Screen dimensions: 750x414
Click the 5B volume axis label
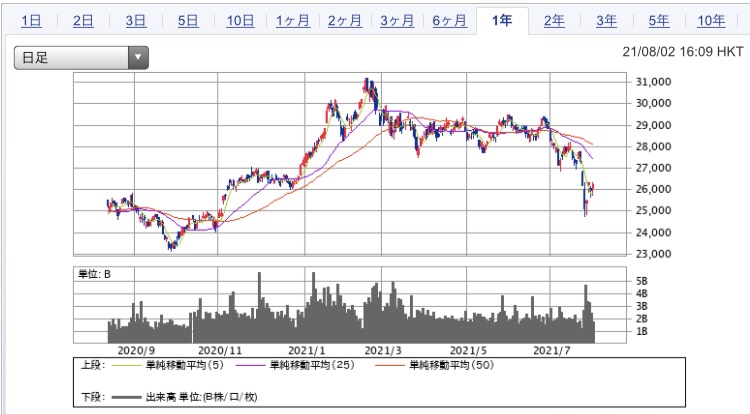(641, 281)
